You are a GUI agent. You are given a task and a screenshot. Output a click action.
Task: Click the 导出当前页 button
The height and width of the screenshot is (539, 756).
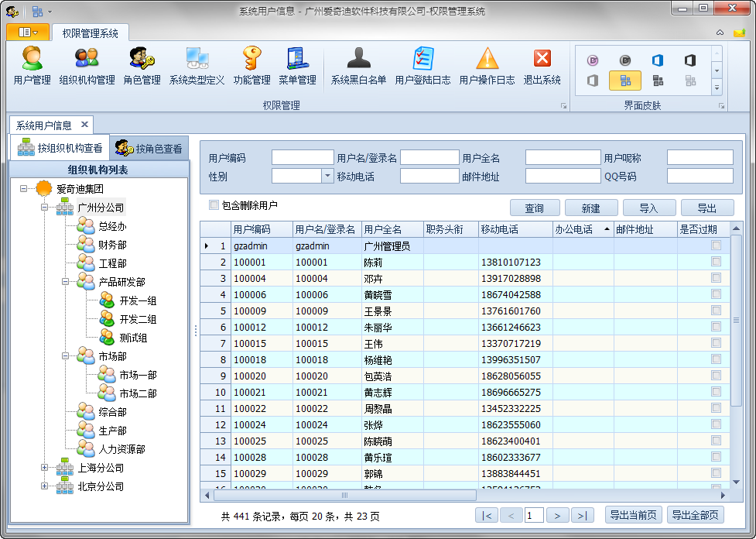tap(634, 515)
